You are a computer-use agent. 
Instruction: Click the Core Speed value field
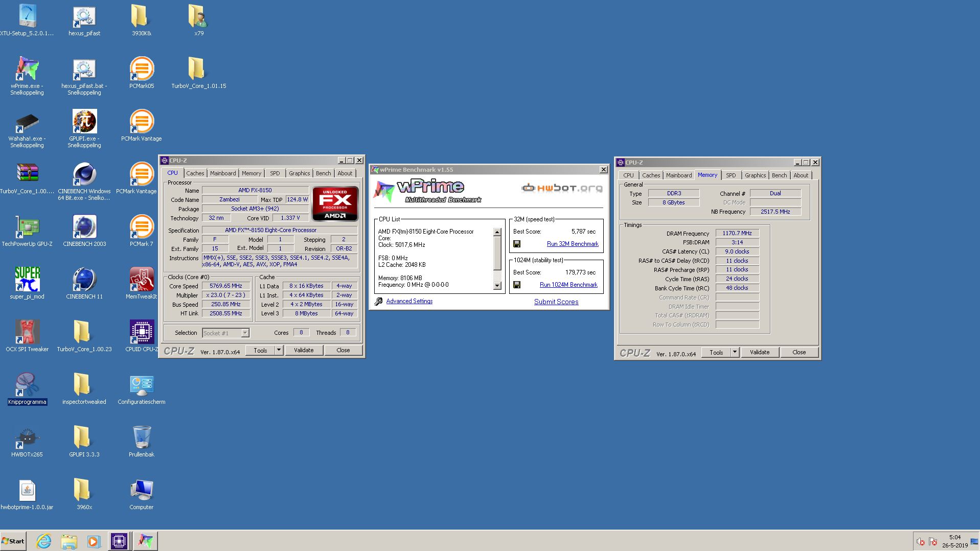click(x=226, y=286)
